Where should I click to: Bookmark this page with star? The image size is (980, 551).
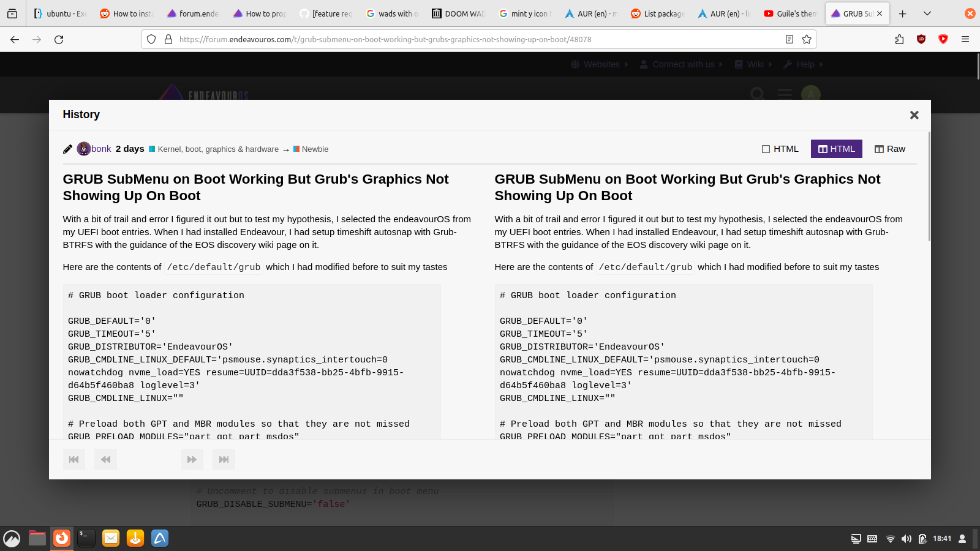click(807, 39)
